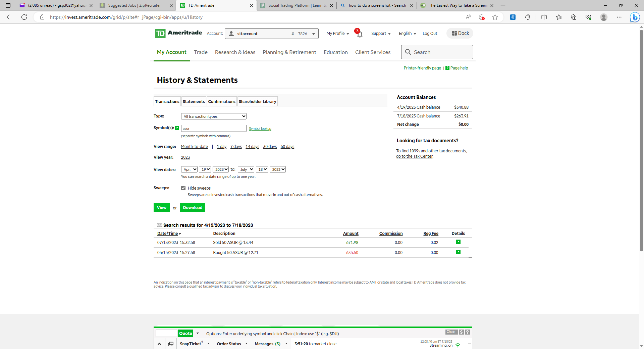
Task: Click the TD Ameritrade logo
Action: pos(178,33)
